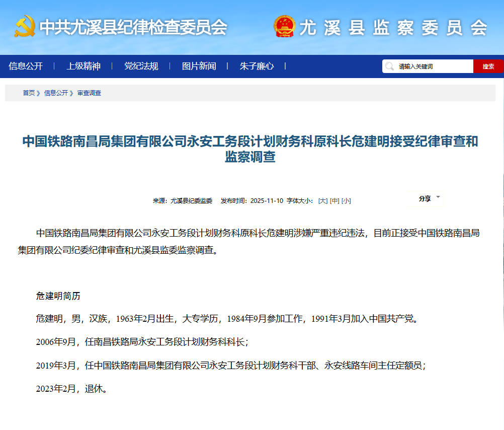Open 信息公开 in the blue navigation bar
The image size is (504, 430).
[x=26, y=66]
